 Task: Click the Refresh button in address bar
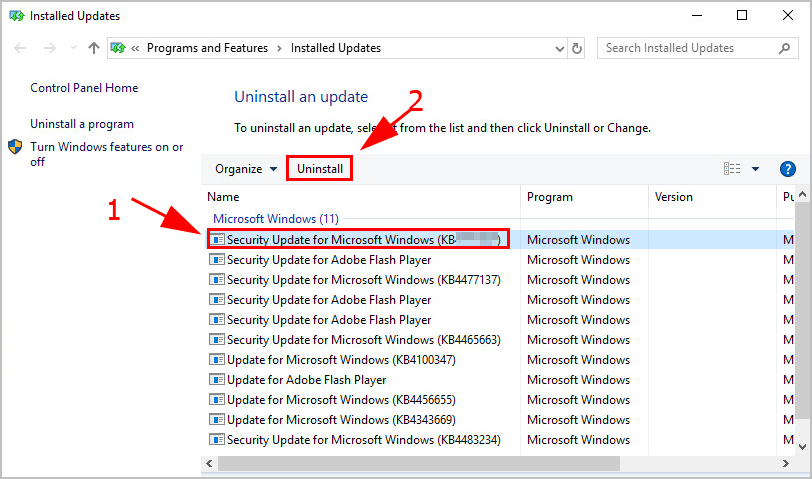[x=577, y=48]
